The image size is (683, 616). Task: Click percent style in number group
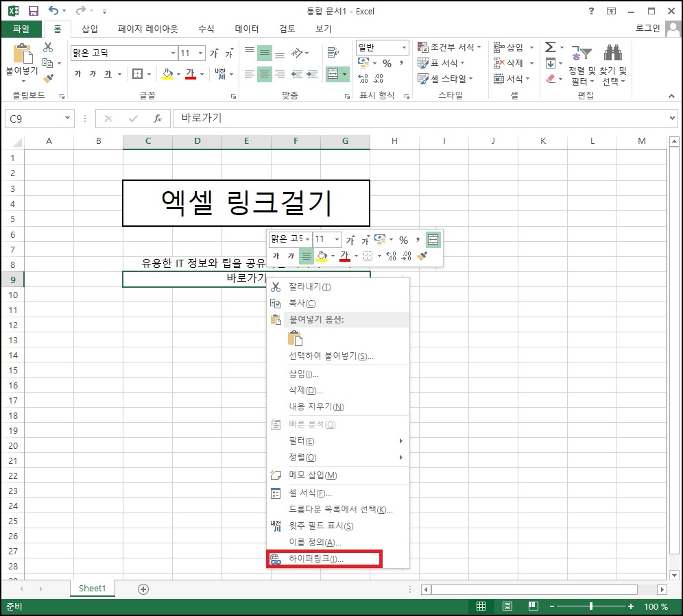click(x=387, y=64)
